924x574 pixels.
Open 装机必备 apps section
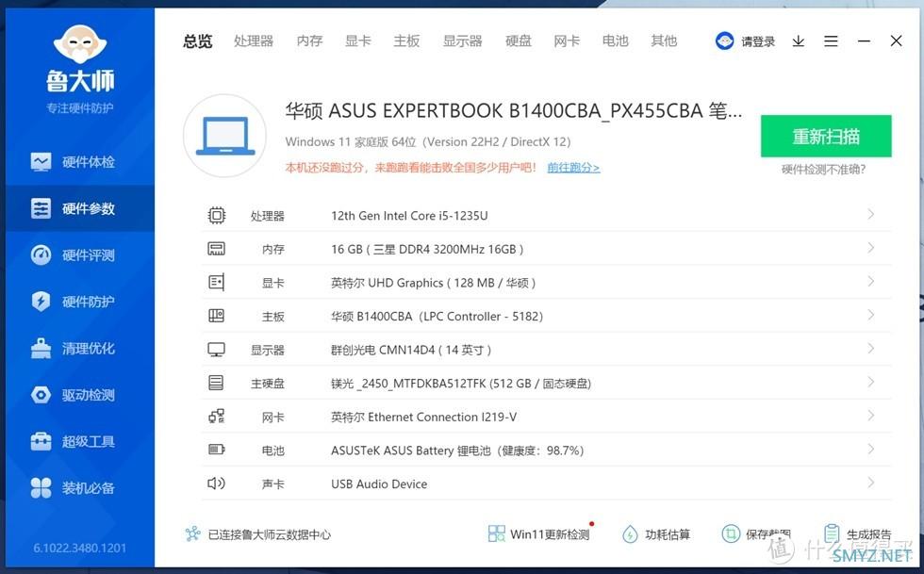tap(79, 488)
